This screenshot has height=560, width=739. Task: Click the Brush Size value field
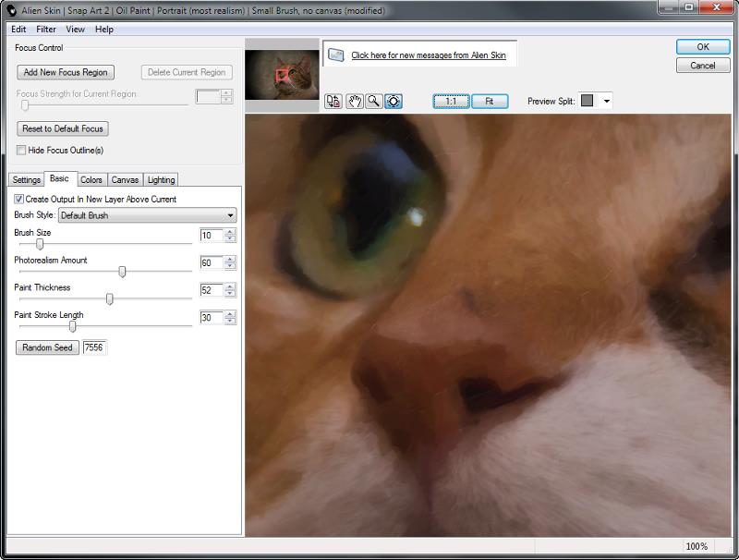point(212,236)
